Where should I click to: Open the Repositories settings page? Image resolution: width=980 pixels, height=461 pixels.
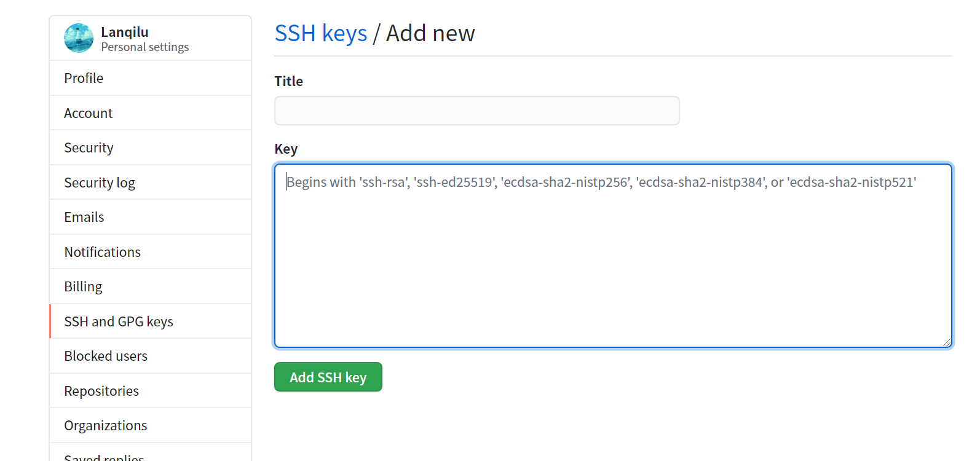coord(101,390)
